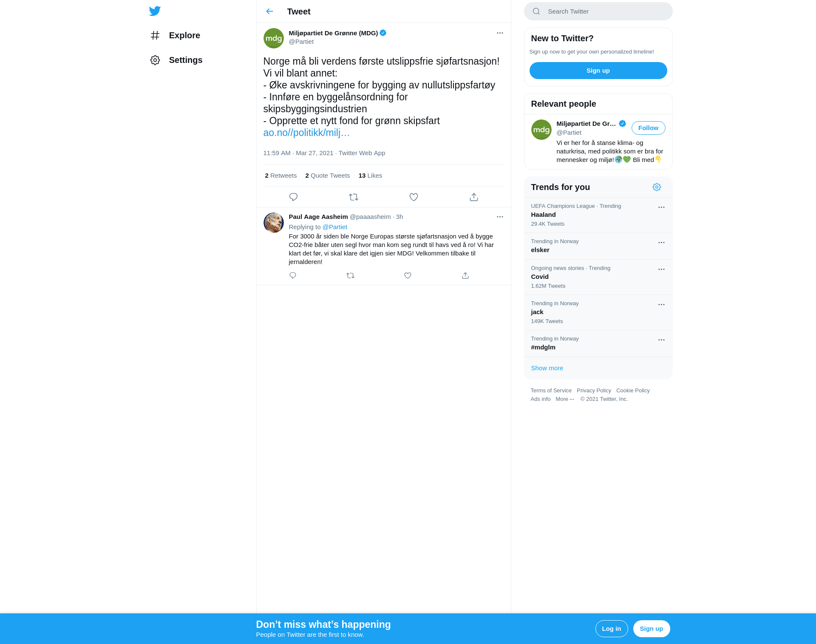The width and height of the screenshot is (816, 644).
Task: Expand the More footer links menu
Action: click(565, 399)
